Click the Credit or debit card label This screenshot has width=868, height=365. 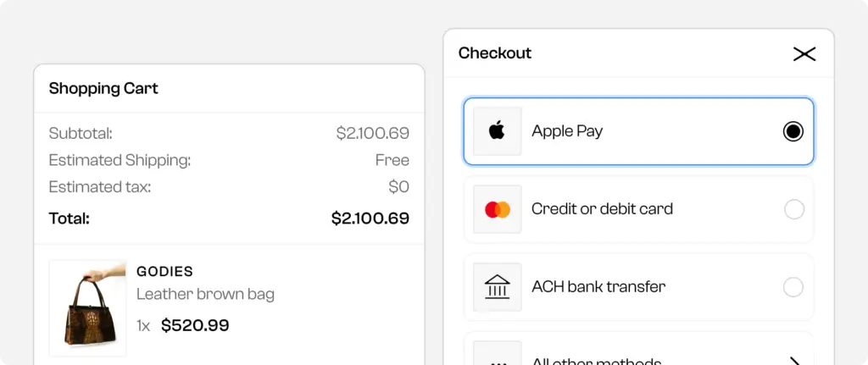tap(602, 209)
